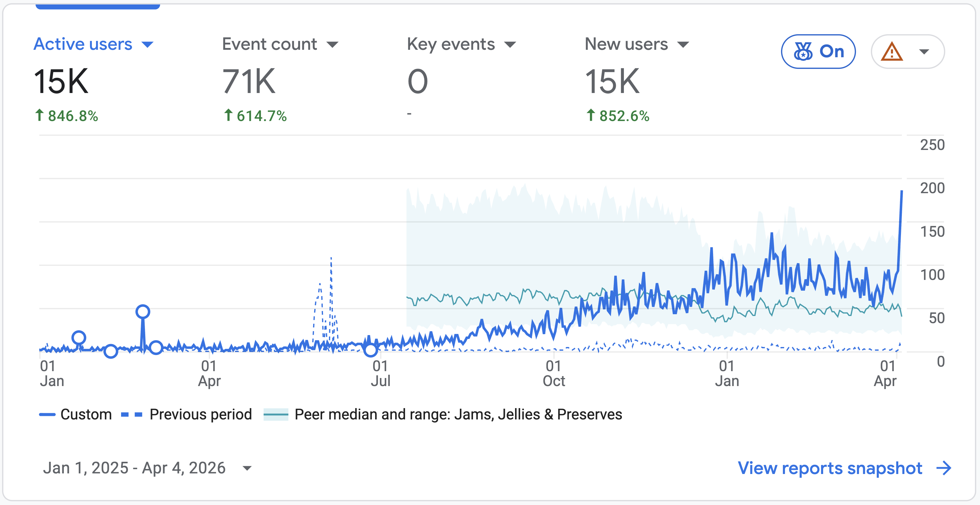Open the Jan 1, 2025 - Apr 4, 2026 date picker
Image resolution: width=980 pixels, height=505 pixels.
(147, 468)
